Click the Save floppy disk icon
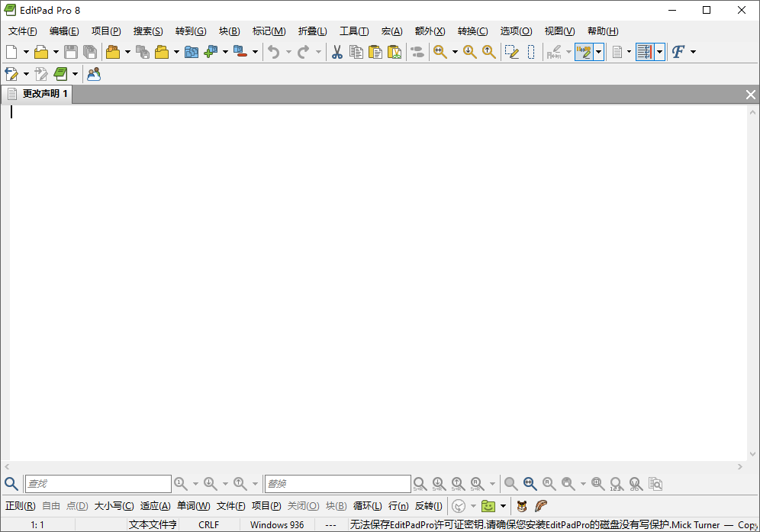This screenshot has width=760, height=532. pos(71,52)
